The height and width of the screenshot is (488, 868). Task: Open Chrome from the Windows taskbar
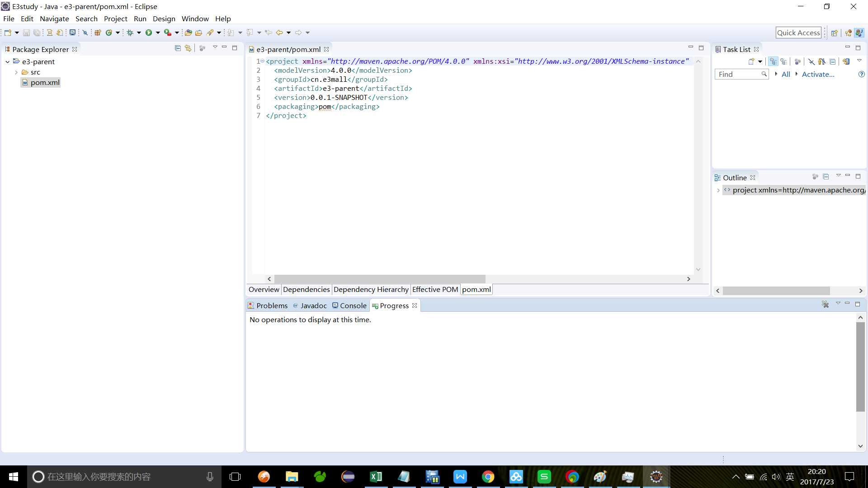tap(488, 477)
